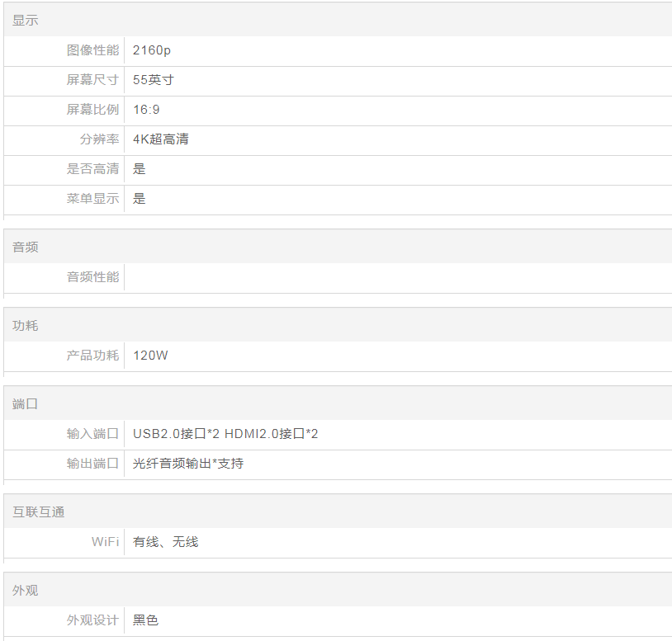This screenshot has height=641, width=672.
Task: Select the 黑色 color value
Action: (x=145, y=620)
